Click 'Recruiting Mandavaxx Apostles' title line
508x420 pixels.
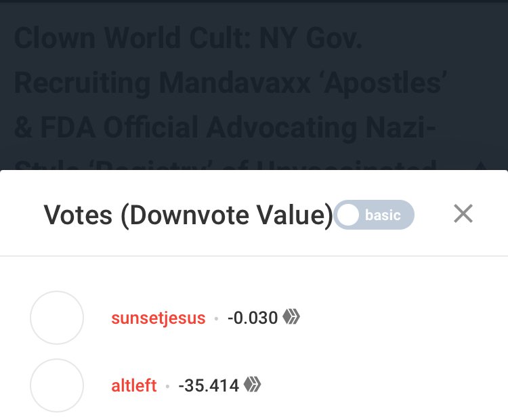coord(231,83)
